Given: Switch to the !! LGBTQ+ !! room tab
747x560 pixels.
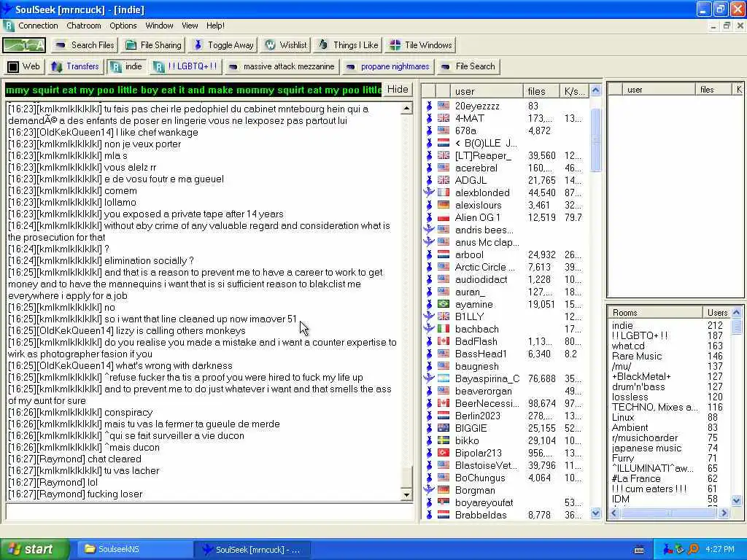Looking at the screenshot, I should coord(186,66).
